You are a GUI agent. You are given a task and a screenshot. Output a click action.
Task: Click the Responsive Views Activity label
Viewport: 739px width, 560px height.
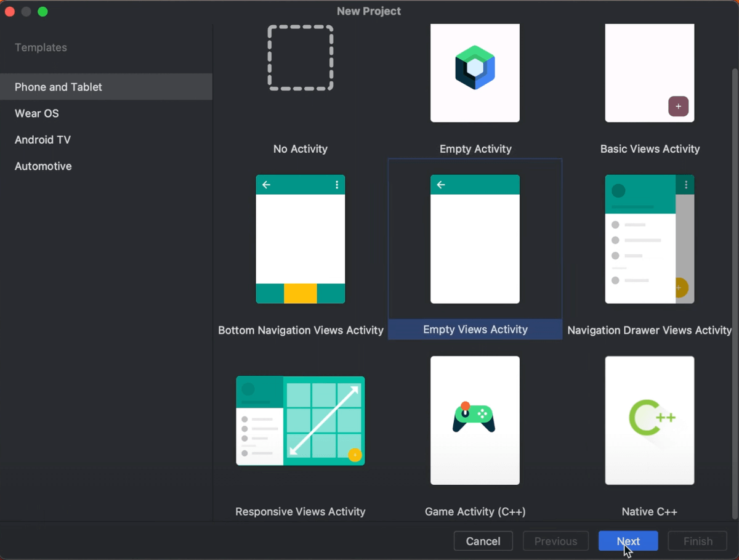pos(301,512)
